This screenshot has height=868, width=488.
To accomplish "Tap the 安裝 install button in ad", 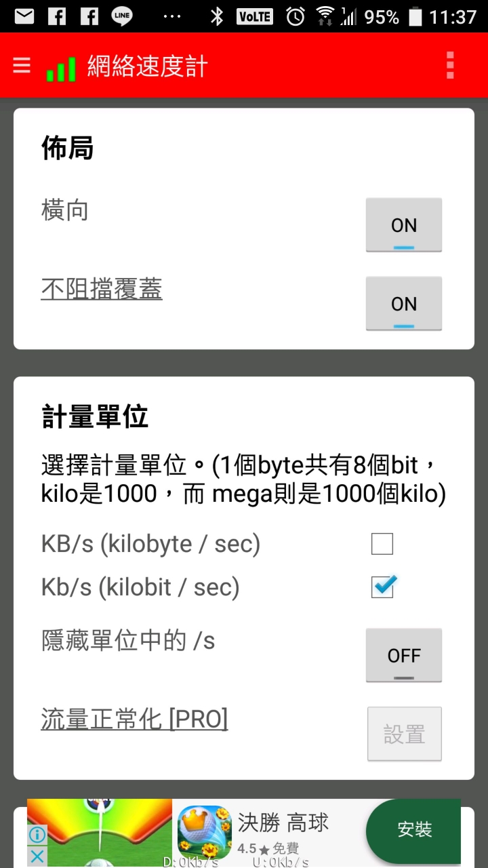I will pyautogui.click(x=413, y=830).
